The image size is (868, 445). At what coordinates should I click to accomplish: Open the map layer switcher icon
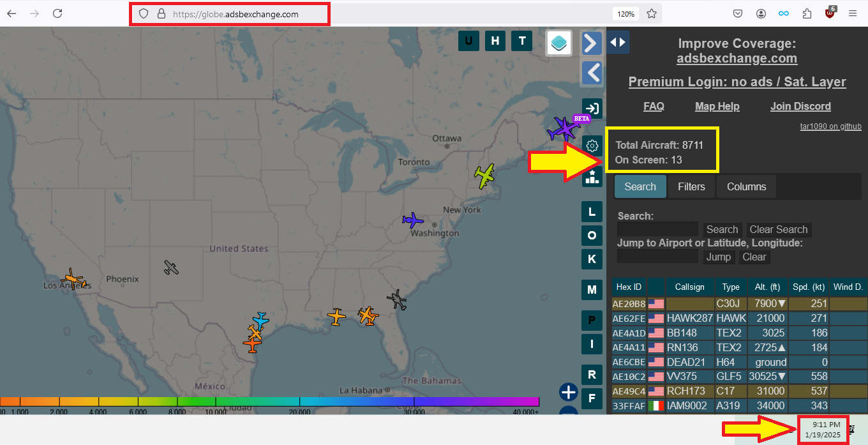point(559,43)
